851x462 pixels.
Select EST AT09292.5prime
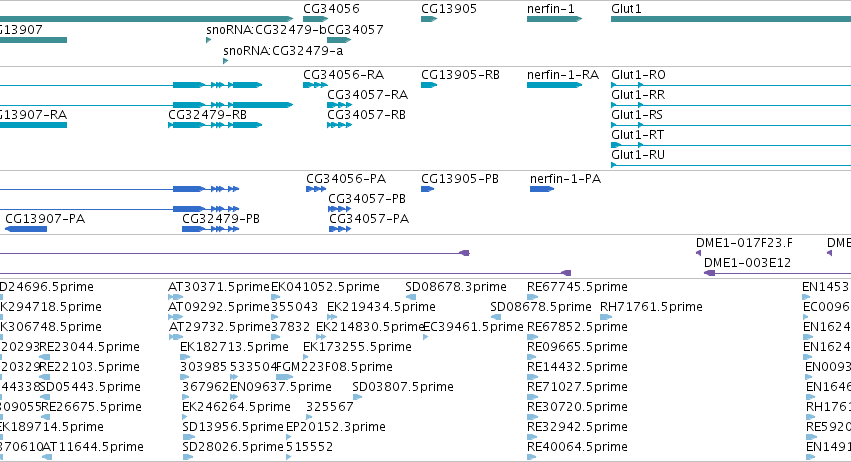(x=219, y=307)
